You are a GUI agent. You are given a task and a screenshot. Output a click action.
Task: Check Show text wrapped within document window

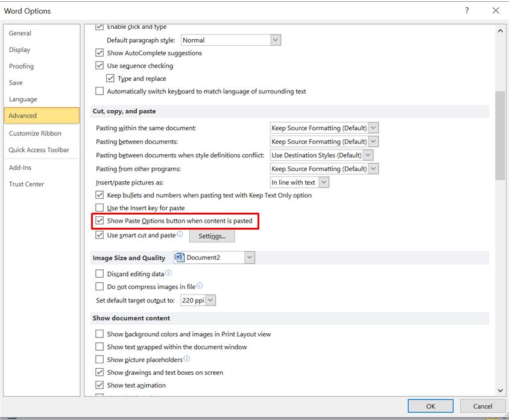[x=100, y=346]
